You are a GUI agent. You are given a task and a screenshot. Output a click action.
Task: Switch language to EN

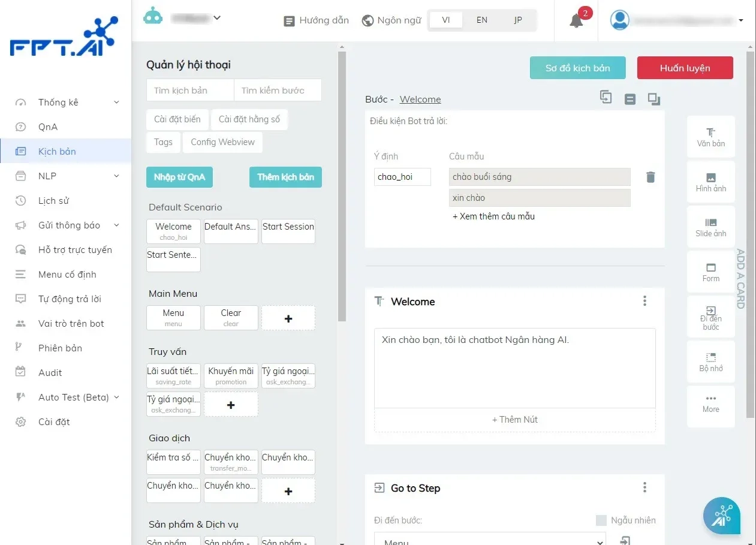(482, 20)
